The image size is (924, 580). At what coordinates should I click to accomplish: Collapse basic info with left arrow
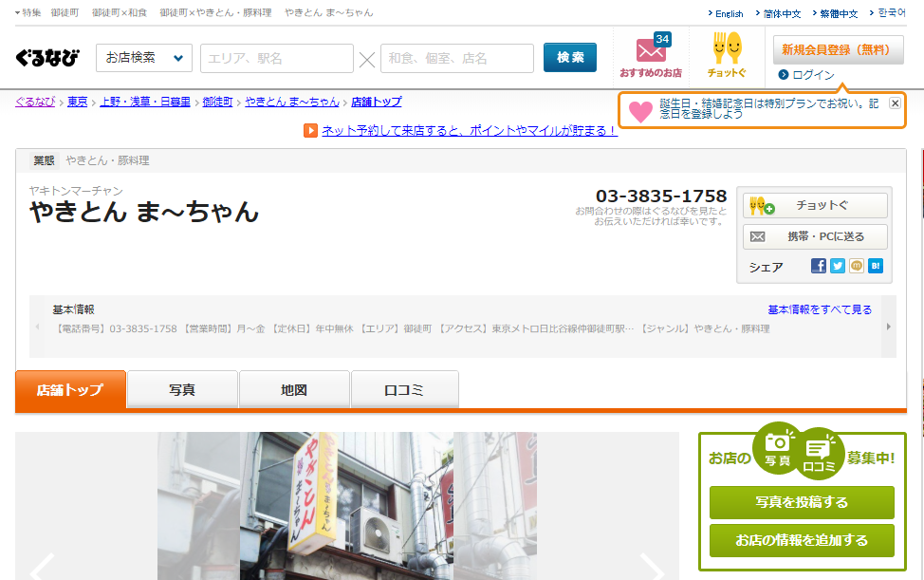37,327
